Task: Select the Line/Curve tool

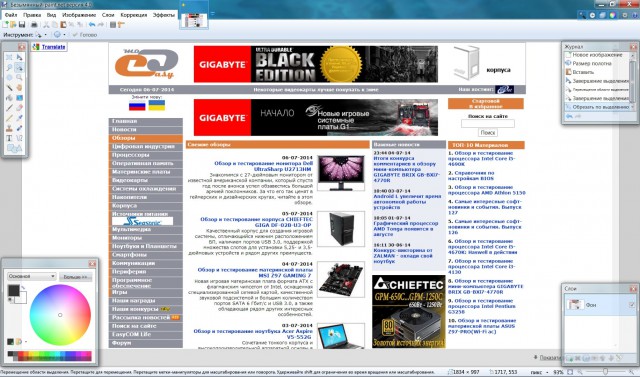Action: pyautogui.click(x=19, y=138)
